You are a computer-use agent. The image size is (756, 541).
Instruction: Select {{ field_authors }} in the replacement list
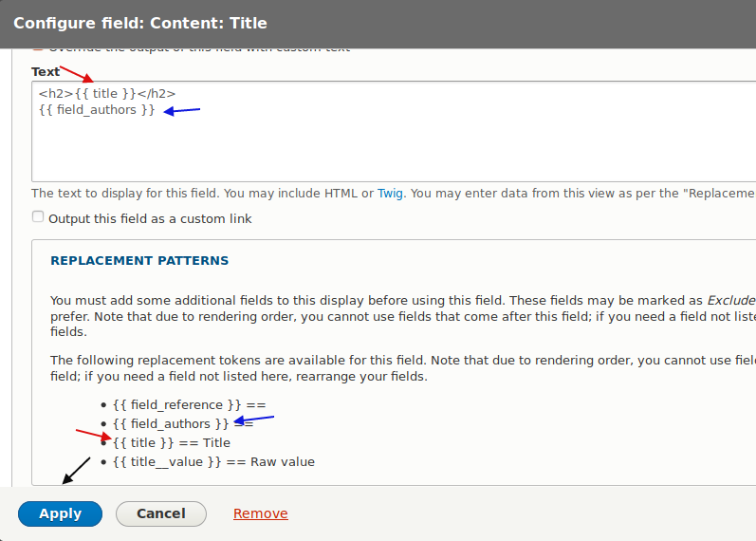[171, 423]
